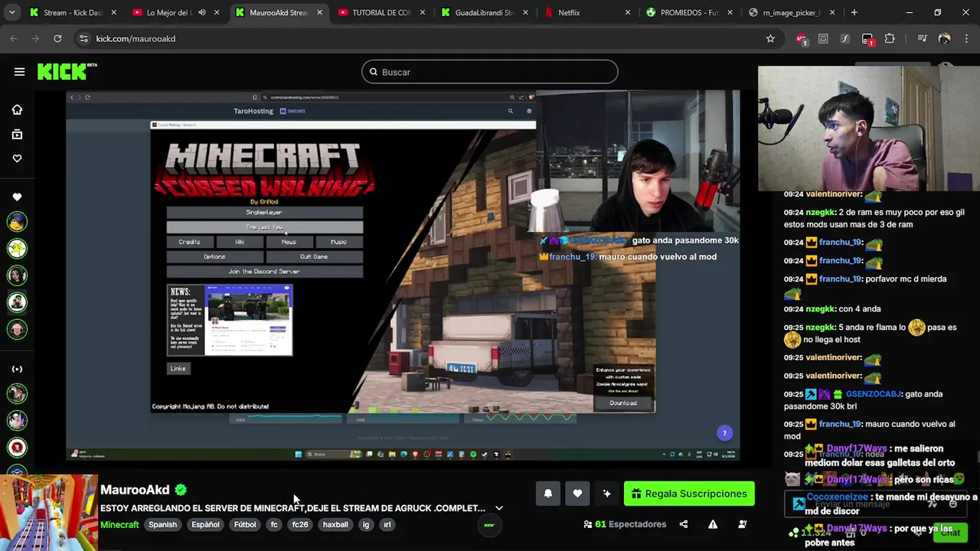
Task: Open the Home icon in sidebar
Action: tap(17, 109)
